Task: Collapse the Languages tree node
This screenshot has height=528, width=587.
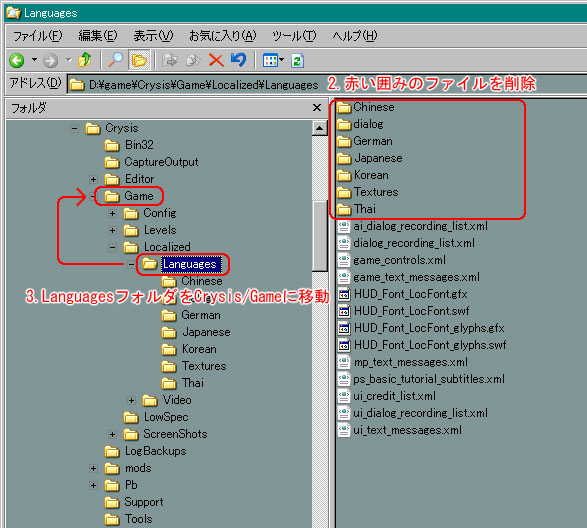Action: [x=131, y=264]
